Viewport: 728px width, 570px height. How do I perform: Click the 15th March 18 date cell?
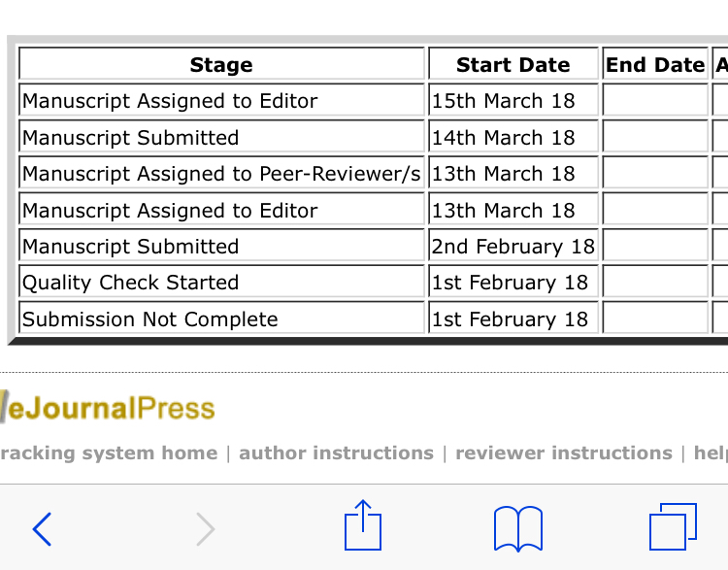click(x=504, y=101)
